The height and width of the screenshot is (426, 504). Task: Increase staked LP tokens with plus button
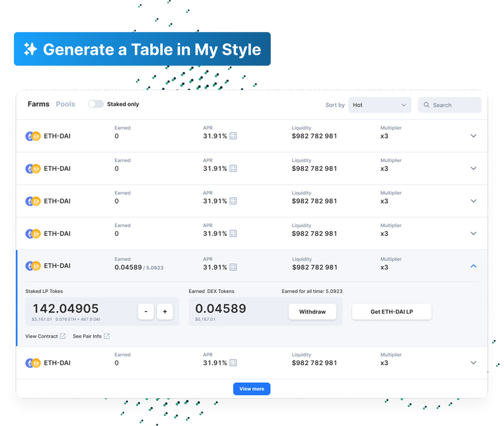click(x=165, y=312)
